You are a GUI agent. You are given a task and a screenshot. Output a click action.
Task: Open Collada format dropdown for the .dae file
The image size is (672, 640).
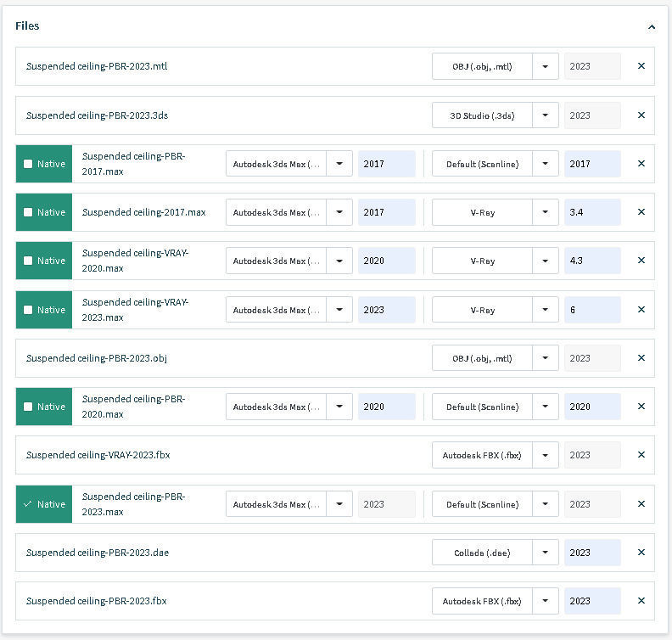(x=546, y=553)
